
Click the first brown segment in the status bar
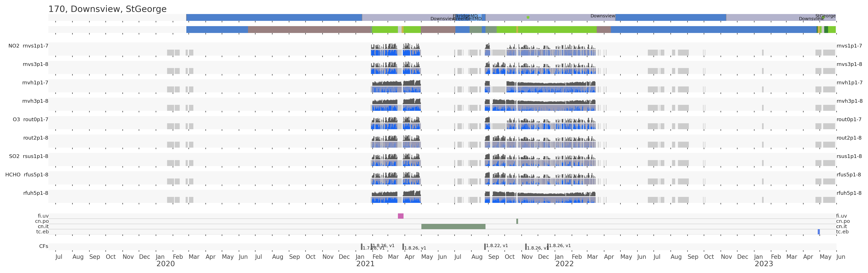tap(309, 30)
